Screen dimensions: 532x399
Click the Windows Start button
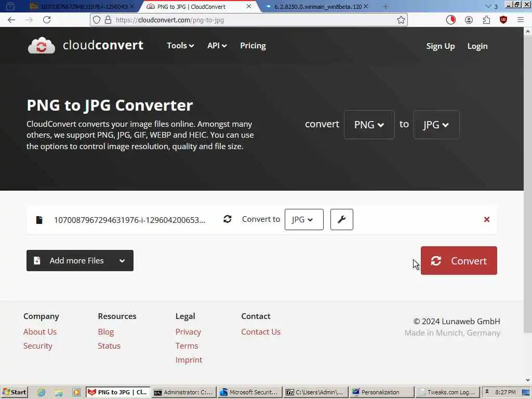point(14,392)
